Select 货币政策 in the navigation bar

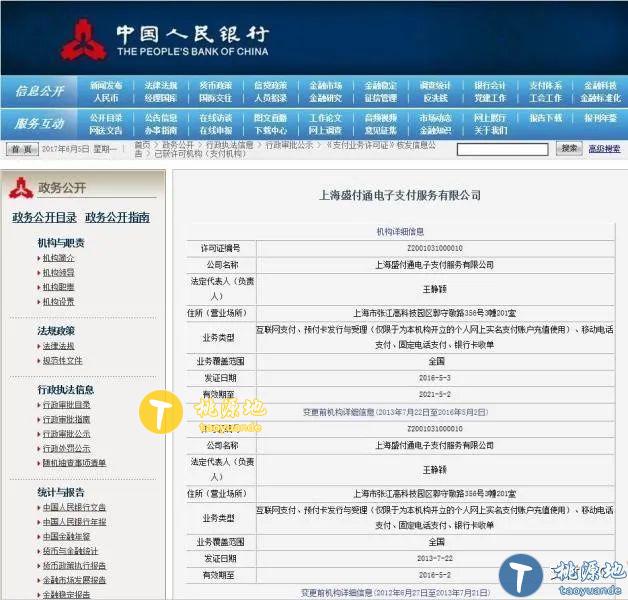(215, 85)
